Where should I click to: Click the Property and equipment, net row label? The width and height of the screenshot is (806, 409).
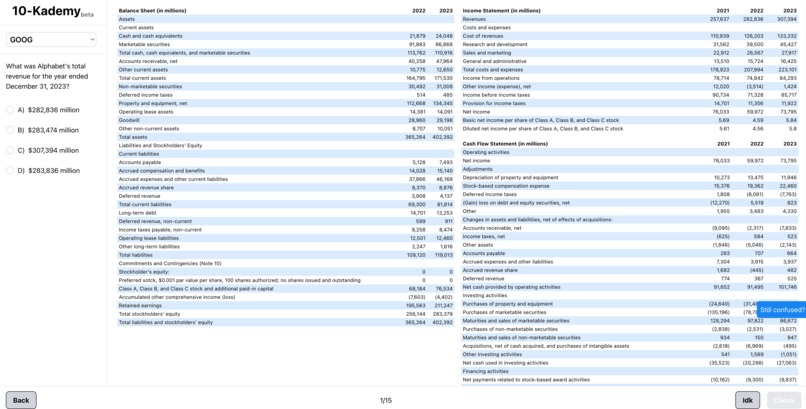coord(153,103)
